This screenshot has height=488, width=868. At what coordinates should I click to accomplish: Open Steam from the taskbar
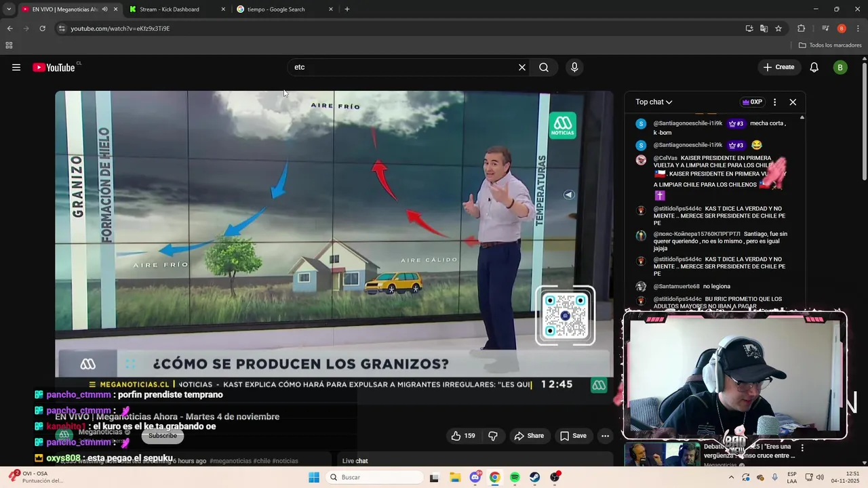(x=535, y=477)
